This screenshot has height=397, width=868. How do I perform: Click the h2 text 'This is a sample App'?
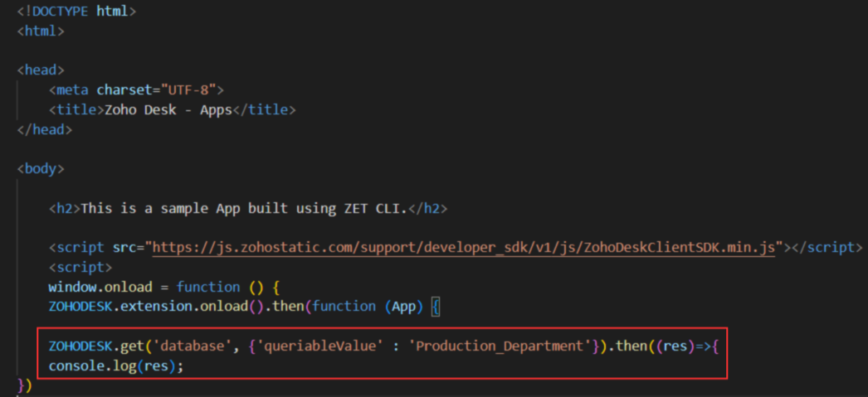(160, 209)
